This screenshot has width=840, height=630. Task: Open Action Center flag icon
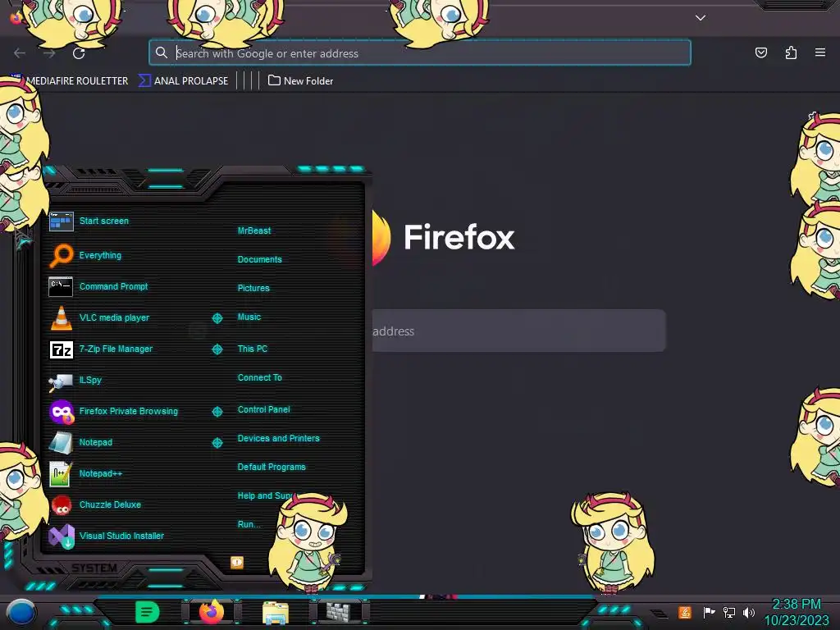click(x=709, y=612)
